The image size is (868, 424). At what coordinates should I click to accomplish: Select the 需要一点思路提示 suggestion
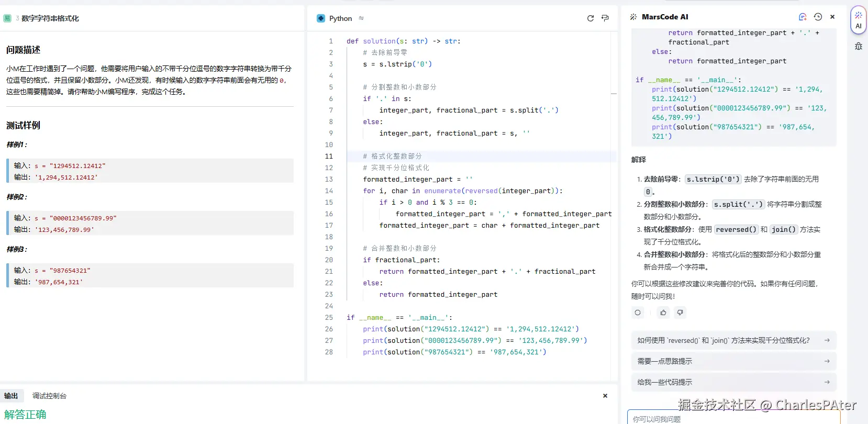(733, 361)
